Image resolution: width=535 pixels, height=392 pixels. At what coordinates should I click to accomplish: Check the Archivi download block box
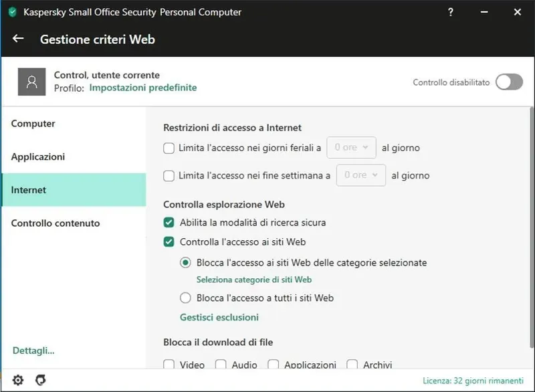click(352, 364)
